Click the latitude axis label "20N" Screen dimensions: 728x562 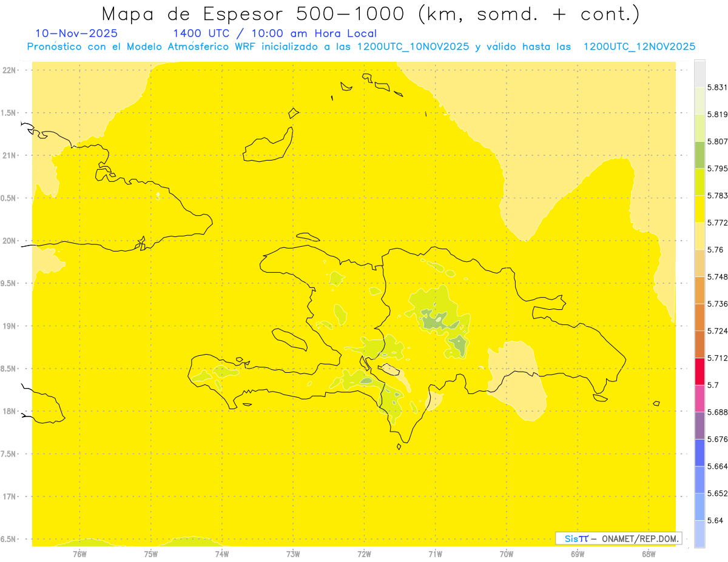pyautogui.click(x=9, y=241)
